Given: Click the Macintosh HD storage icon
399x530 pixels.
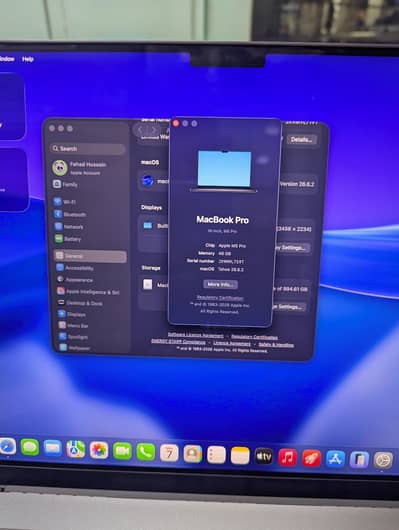Looking at the screenshot, I should pyautogui.click(x=147, y=284).
